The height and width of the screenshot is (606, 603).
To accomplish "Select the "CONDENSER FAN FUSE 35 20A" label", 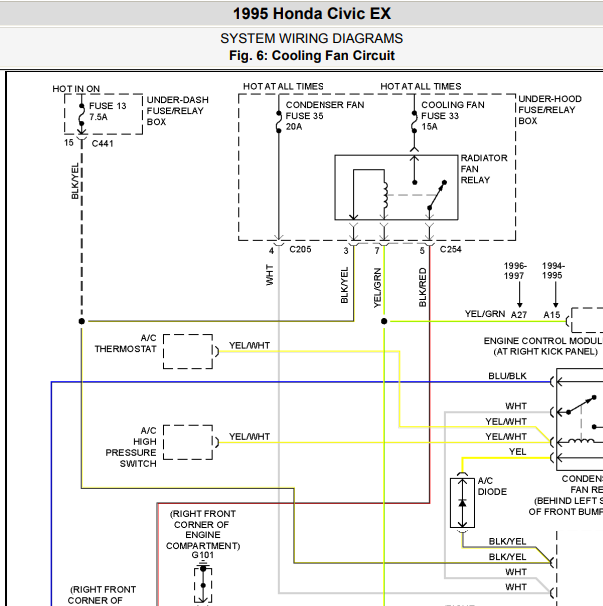I will coord(325,116).
